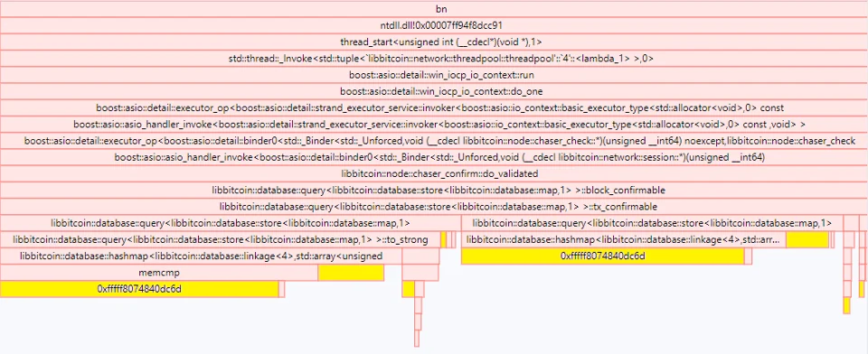868x354 pixels.
Task: Click the memcmp frame
Action: [x=159, y=274]
